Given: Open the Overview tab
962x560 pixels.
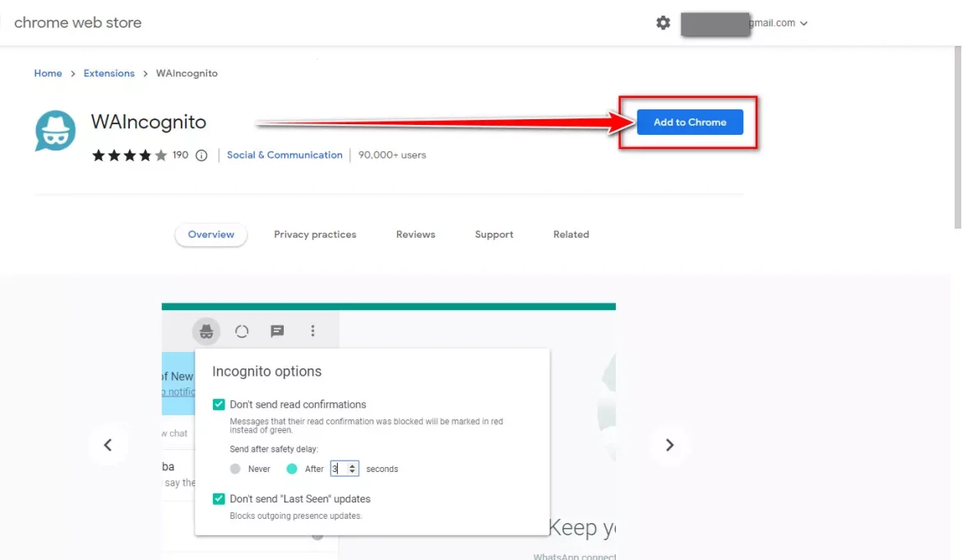Looking at the screenshot, I should coord(211,234).
